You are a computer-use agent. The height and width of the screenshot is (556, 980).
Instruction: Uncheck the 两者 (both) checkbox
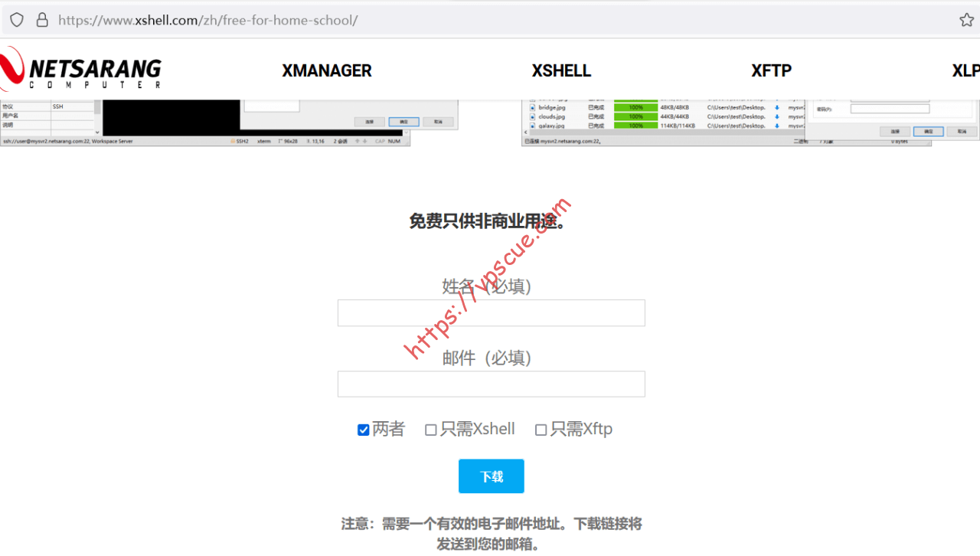364,430
